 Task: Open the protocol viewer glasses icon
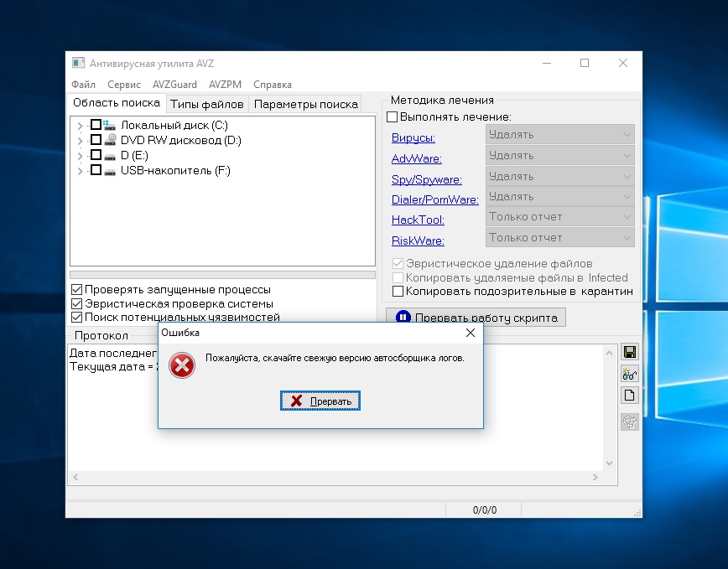(630, 374)
